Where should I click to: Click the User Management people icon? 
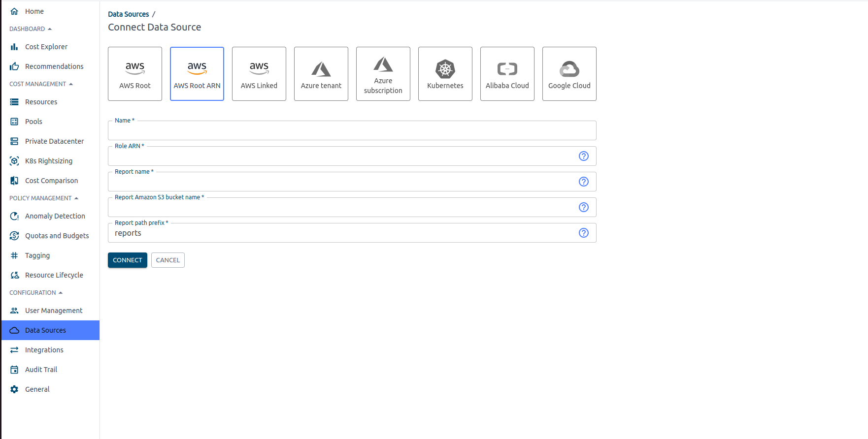click(x=14, y=311)
